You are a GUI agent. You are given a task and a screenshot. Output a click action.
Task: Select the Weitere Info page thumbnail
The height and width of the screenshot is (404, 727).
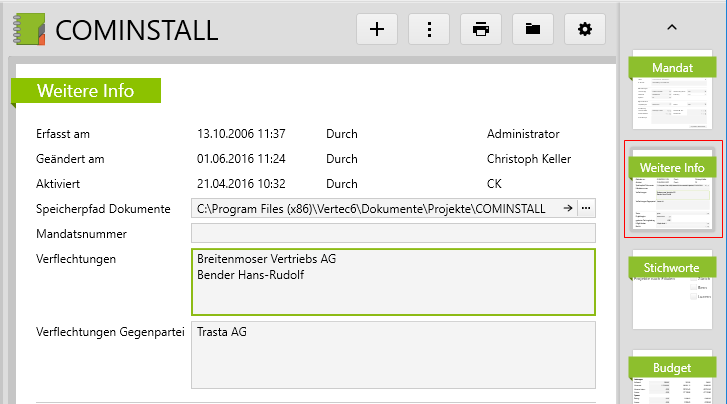click(x=672, y=188)
